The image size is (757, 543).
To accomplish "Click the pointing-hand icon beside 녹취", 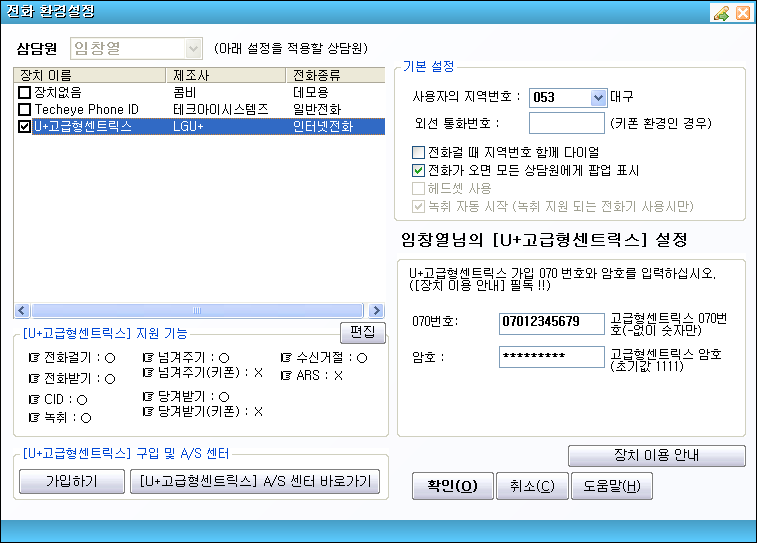I will click(34, 418).
